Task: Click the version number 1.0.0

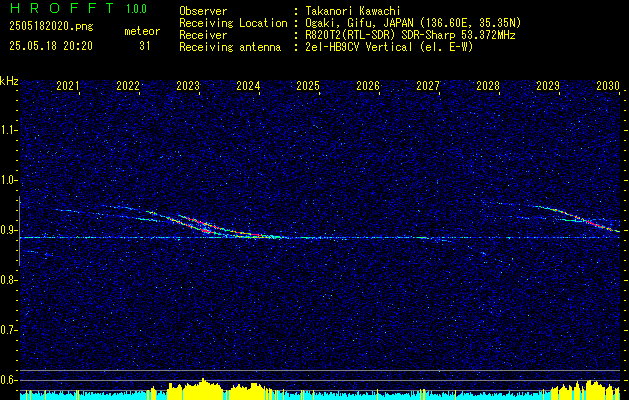Action: click(136, 8)
